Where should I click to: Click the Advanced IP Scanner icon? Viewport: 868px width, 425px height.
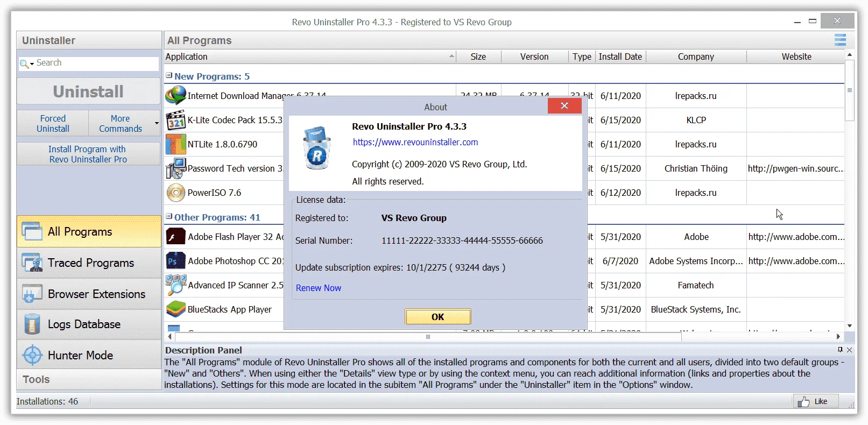click(175, 285)
